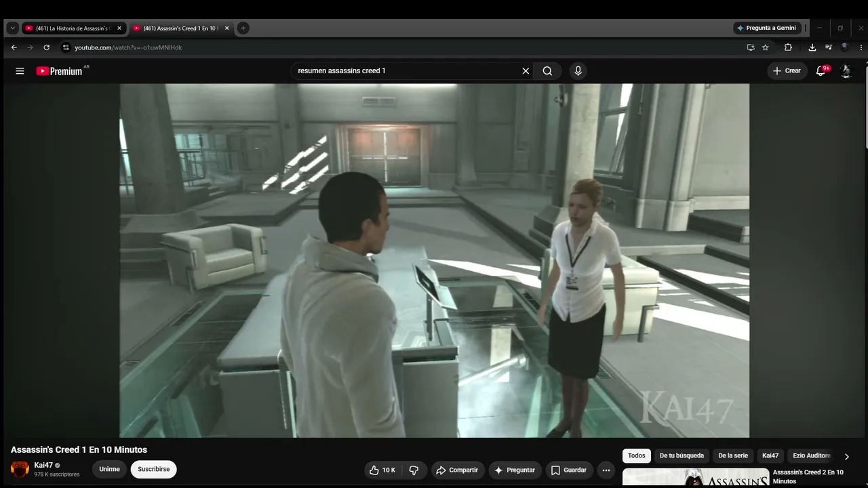Share the video via Compartir
868x488 pixels.
(x=458, y=470)
